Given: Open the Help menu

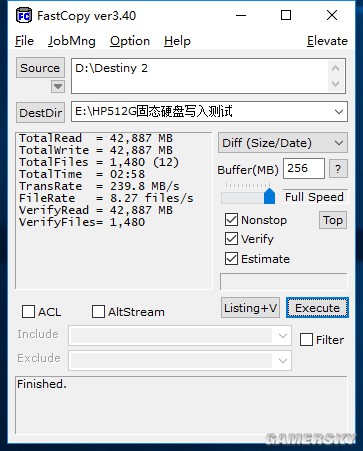Looking at the screenshot, I should 177,41.
